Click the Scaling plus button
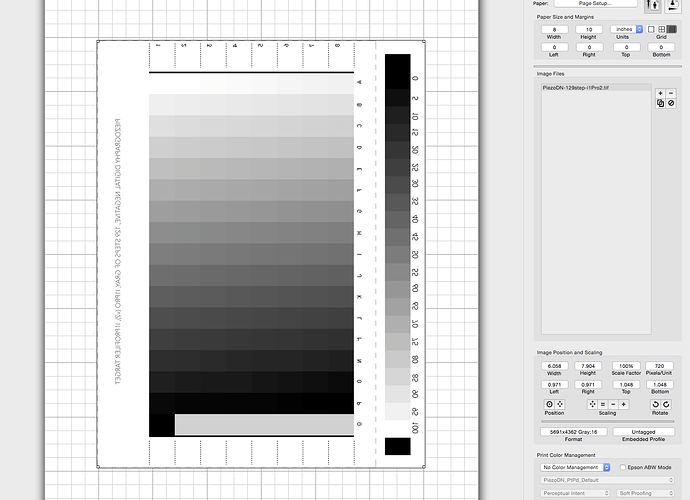The image size is (690, 500). [624, 403]
